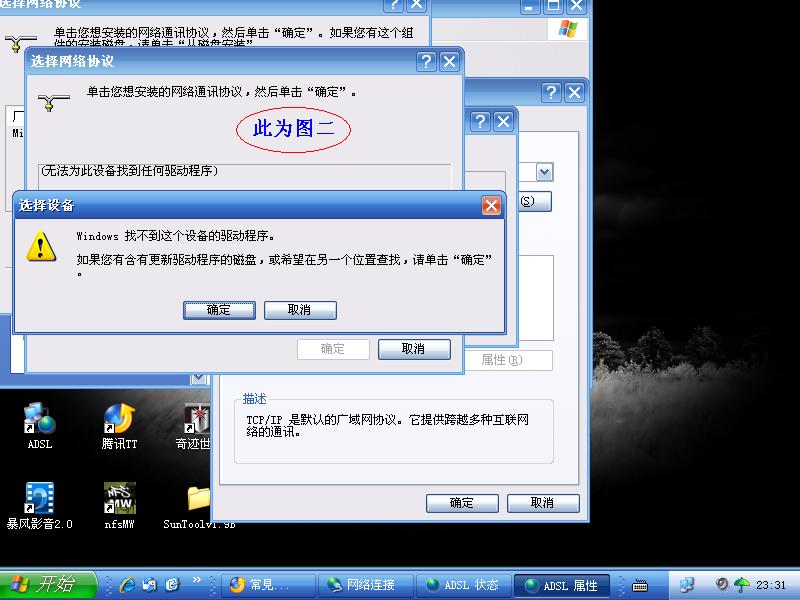800x600 pixels.
Task: Launch Internet Explorer from quick launch
Action: click(x=127, y=584)
